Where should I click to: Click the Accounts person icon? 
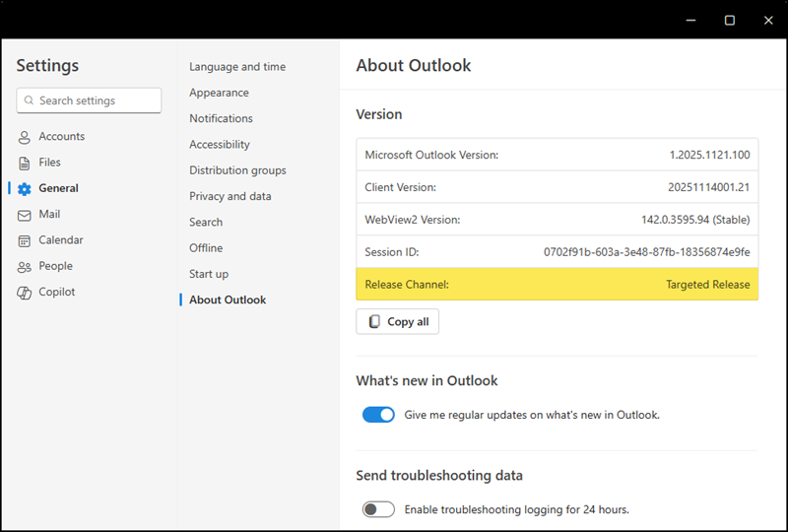(24, 137)
